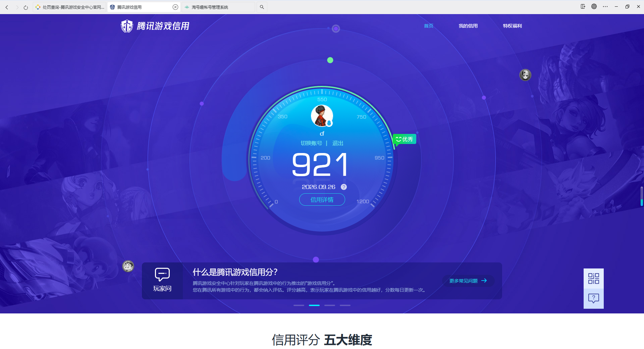This screenshot has height=349, width=644.
Task: Open the search magnifier icon in tab bar
Action: click(x=262, y=7)
